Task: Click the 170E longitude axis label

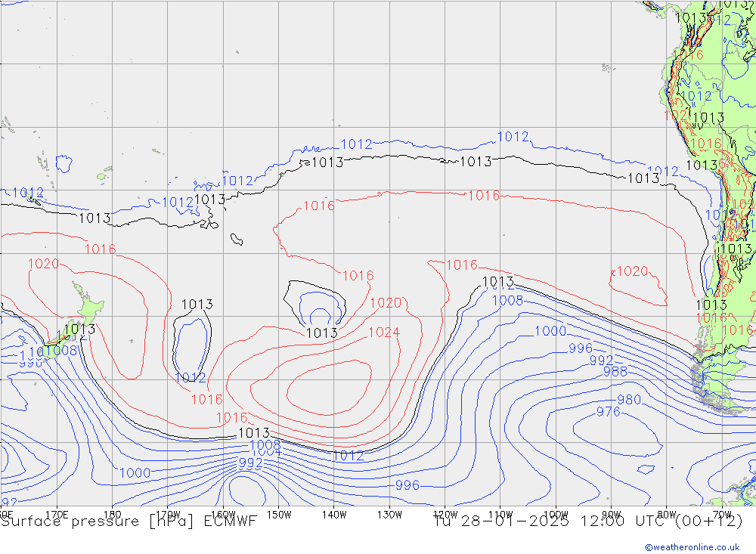Action: (57, 514)
